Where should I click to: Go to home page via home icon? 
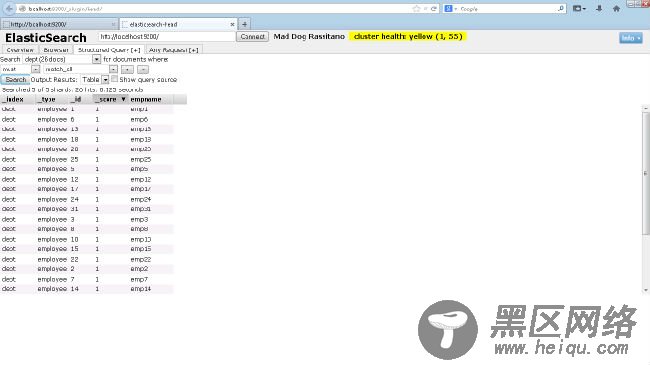click(x=616, y=8)
